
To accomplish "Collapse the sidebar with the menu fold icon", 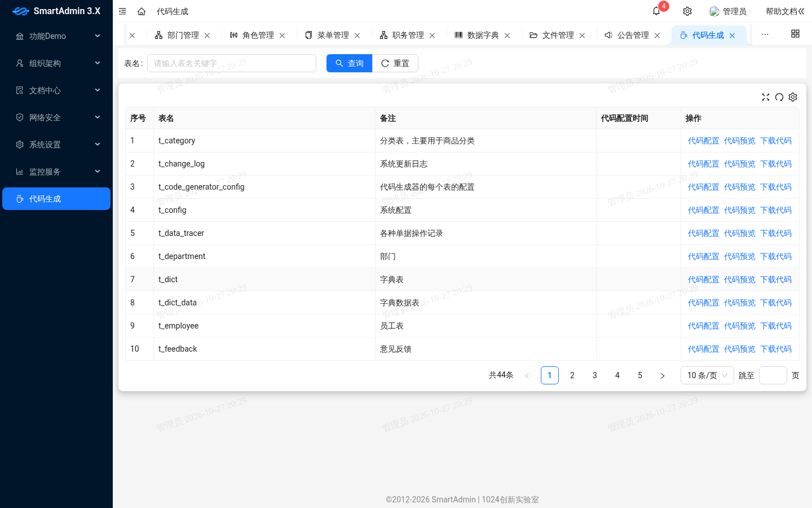I will tap(122, 11).
